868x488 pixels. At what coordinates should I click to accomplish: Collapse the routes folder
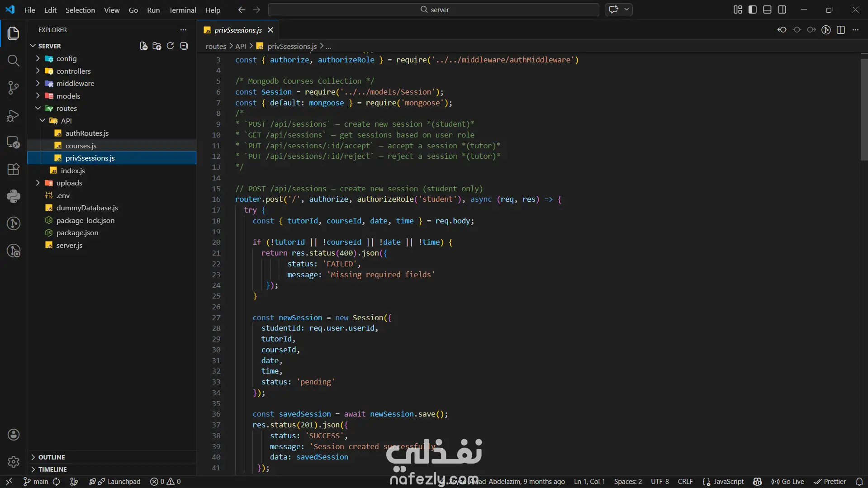38,108
